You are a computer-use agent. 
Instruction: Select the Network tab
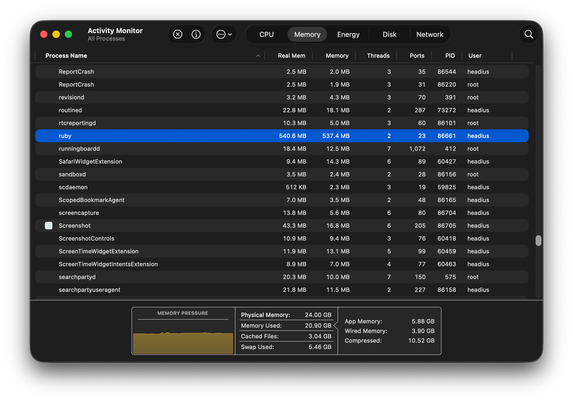click(429, 34)
